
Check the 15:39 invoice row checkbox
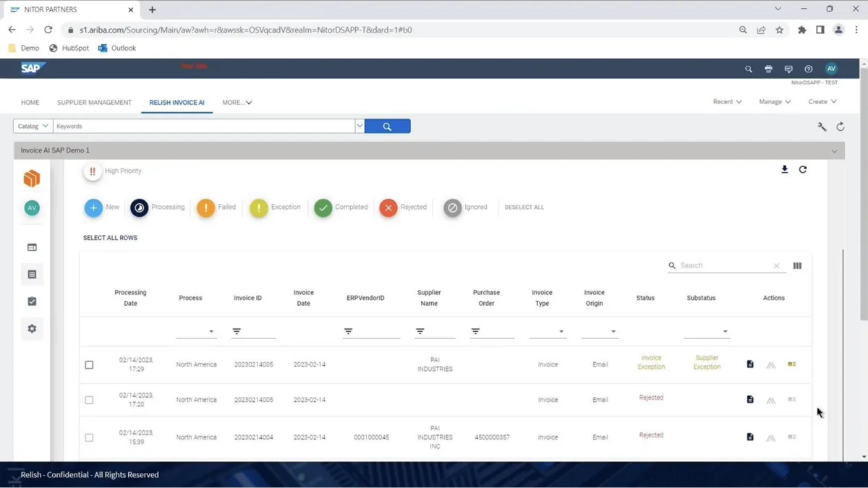89,437
